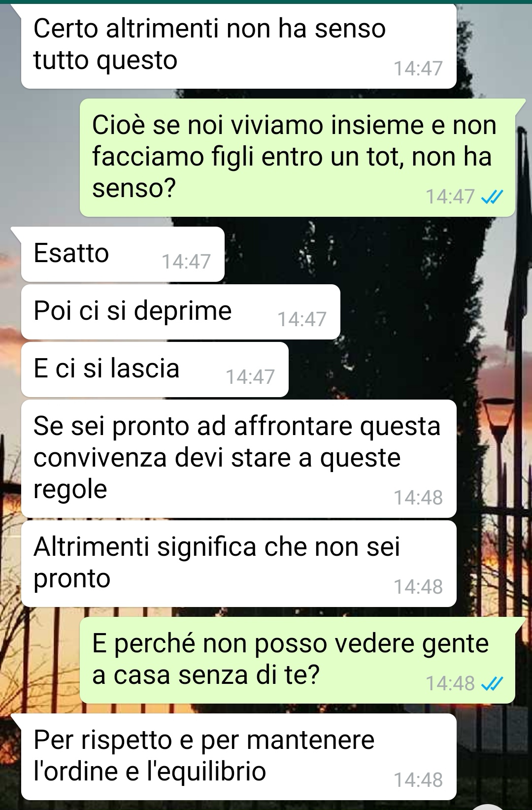Tap the 14:47 timestamp on 'E ci si lascia'
This screenshot has width=532, height=810.
(250, 377)
